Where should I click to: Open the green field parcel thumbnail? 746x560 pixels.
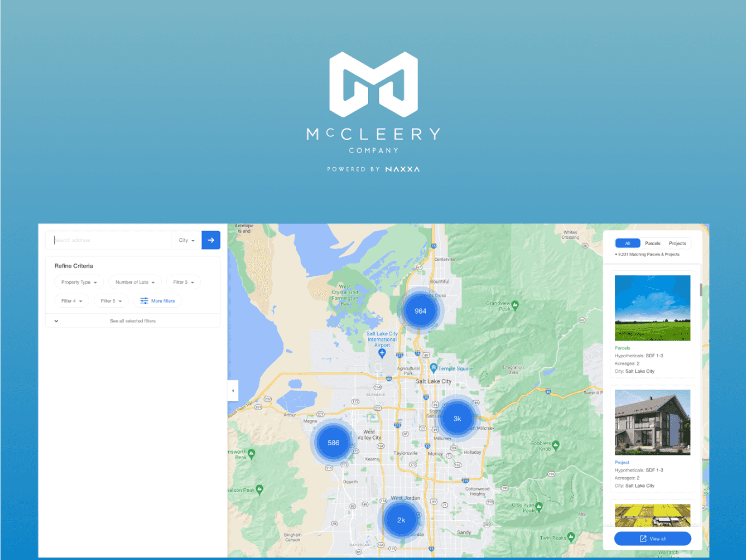(x=652, y=308)
